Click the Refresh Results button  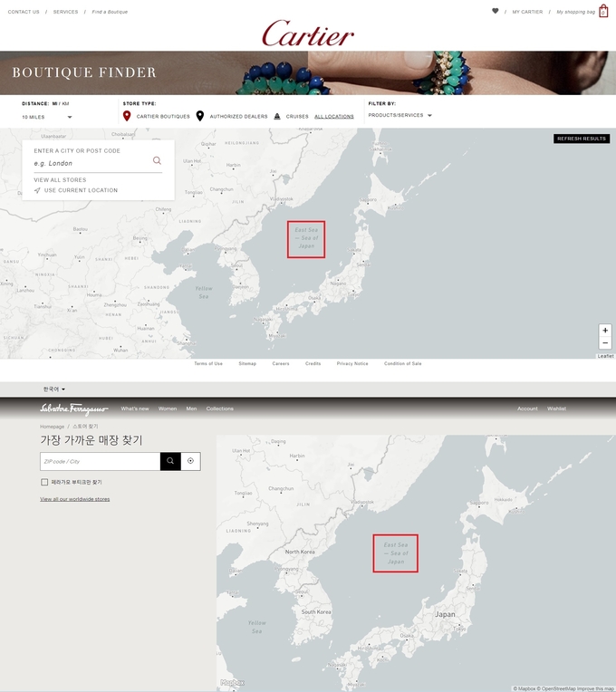click(x=582, y=139)
